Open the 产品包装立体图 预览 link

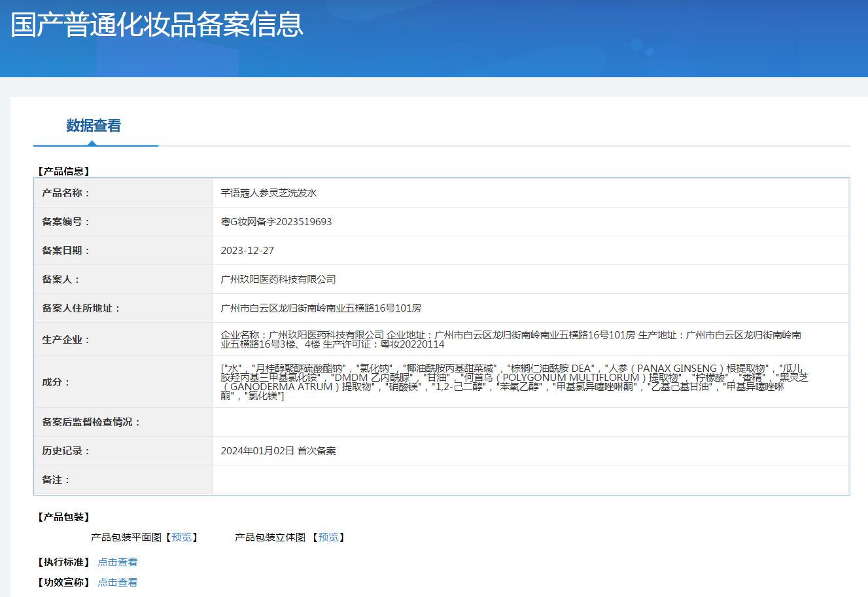(x=328, y=537)
